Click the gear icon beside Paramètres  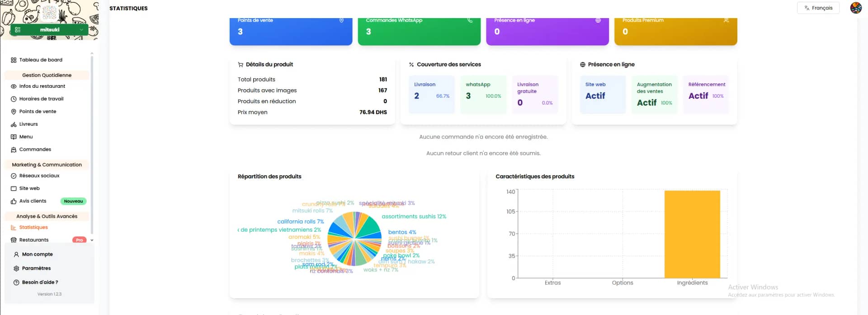pos(16,268)
